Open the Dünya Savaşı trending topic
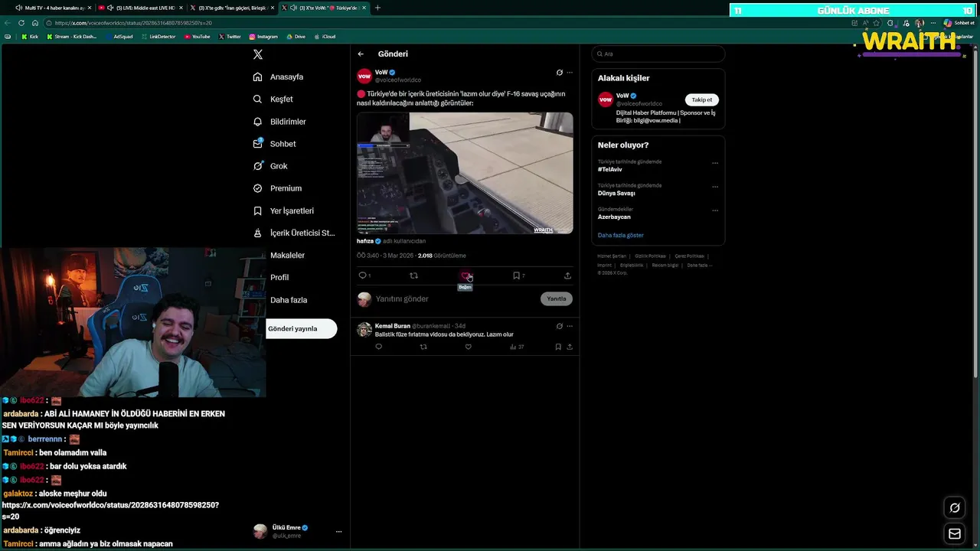The height and width of the screenshot is (551, 980). point(616,194)
